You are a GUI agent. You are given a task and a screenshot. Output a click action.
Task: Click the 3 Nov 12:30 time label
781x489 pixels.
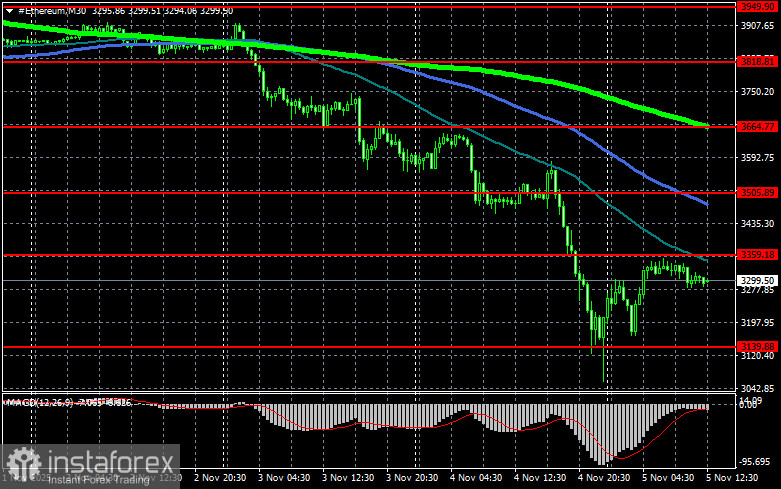[x=348, y=478]
